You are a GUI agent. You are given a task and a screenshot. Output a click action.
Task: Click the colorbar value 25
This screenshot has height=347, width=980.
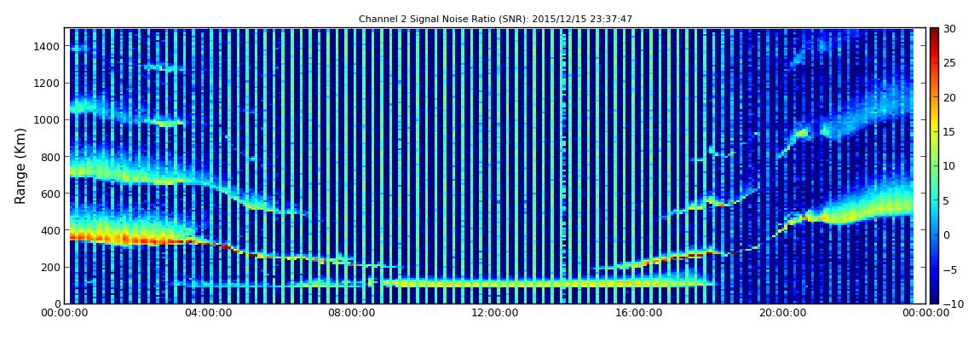[950, 63]
